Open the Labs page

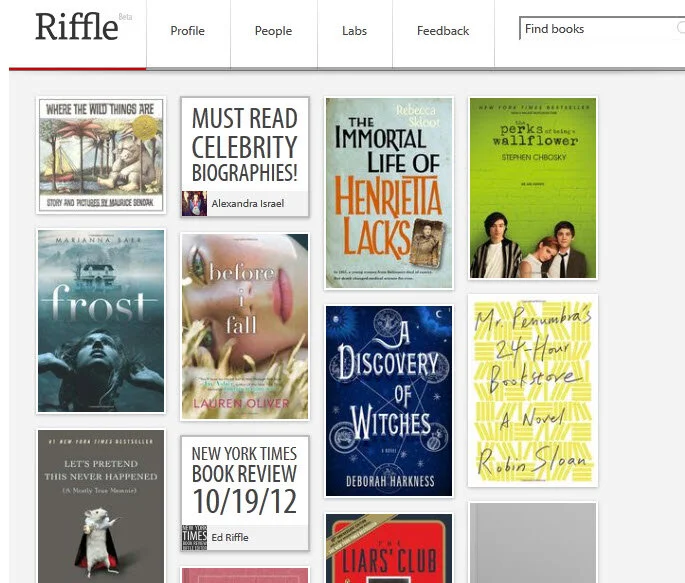(x=354, y=31)
